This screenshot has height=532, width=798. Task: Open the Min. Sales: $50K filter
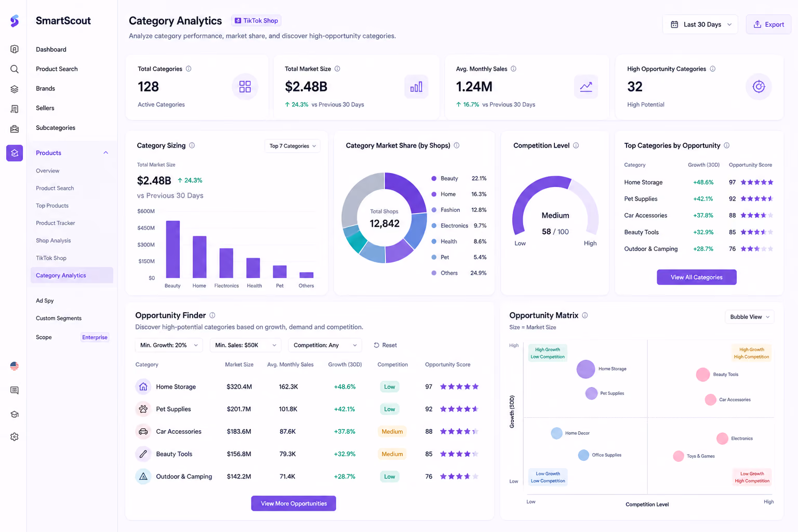tap(245, 345)
